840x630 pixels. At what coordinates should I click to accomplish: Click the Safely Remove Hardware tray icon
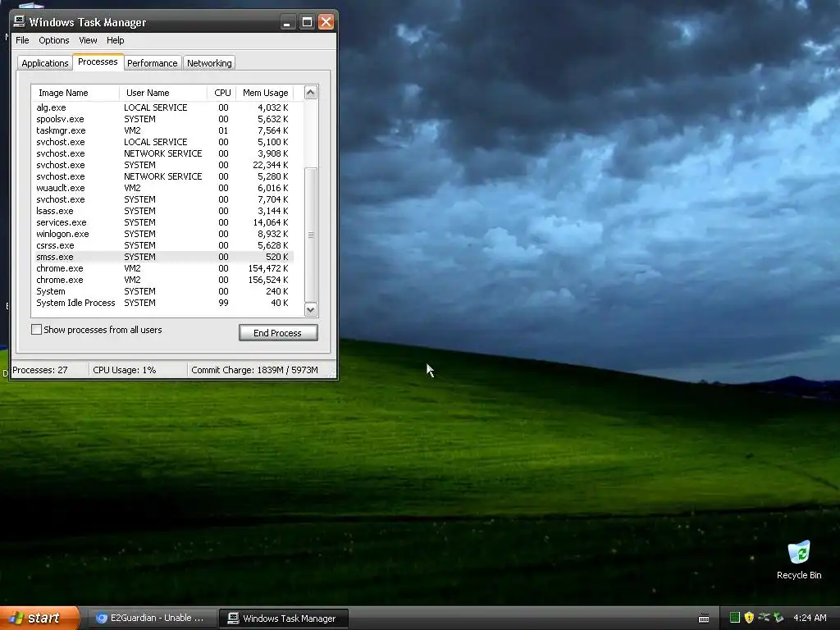[764, 618]
